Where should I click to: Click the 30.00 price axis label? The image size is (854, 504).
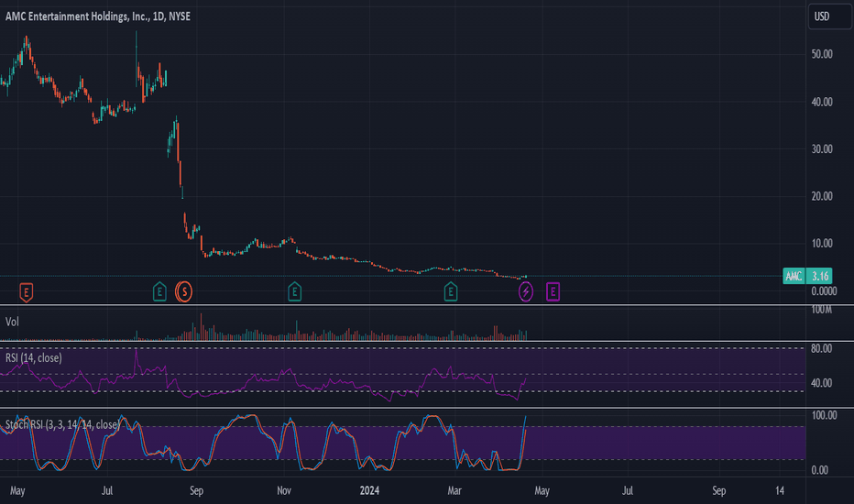click(x=822, y=148)
